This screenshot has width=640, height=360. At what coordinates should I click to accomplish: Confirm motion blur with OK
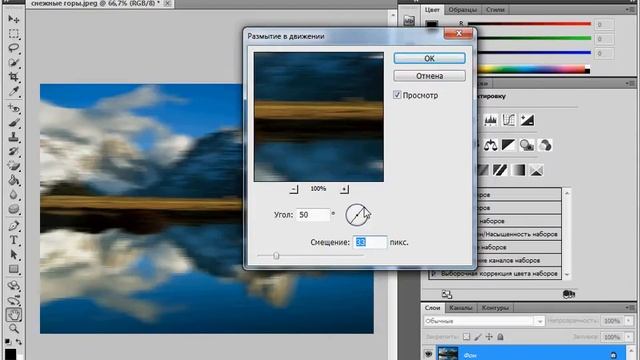click(429, 58)
